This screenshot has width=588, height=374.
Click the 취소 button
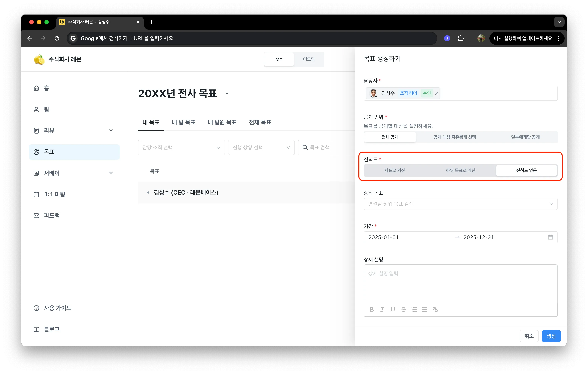[529, 336]
